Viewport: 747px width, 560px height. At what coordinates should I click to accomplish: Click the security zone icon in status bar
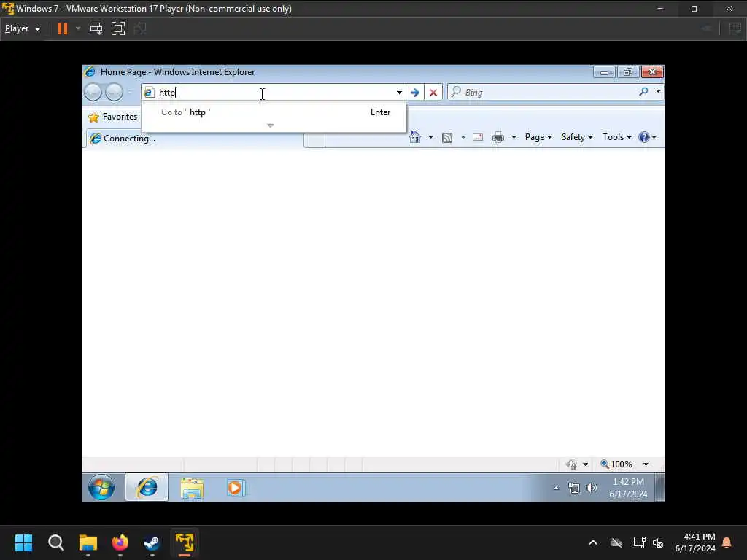click(x=571, y=464)
